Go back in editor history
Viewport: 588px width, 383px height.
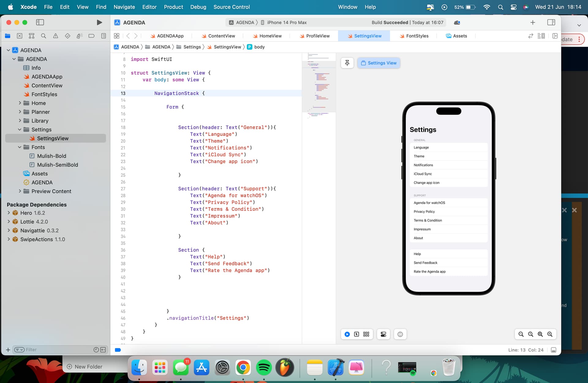(x=128, y=36)
